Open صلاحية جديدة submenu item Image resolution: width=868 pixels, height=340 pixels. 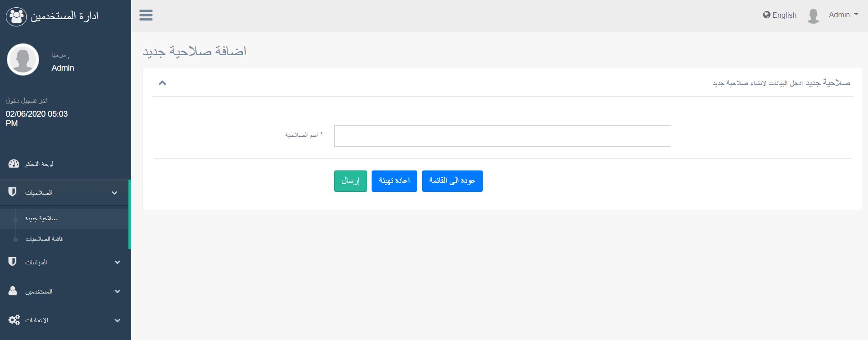coord(41,219)
